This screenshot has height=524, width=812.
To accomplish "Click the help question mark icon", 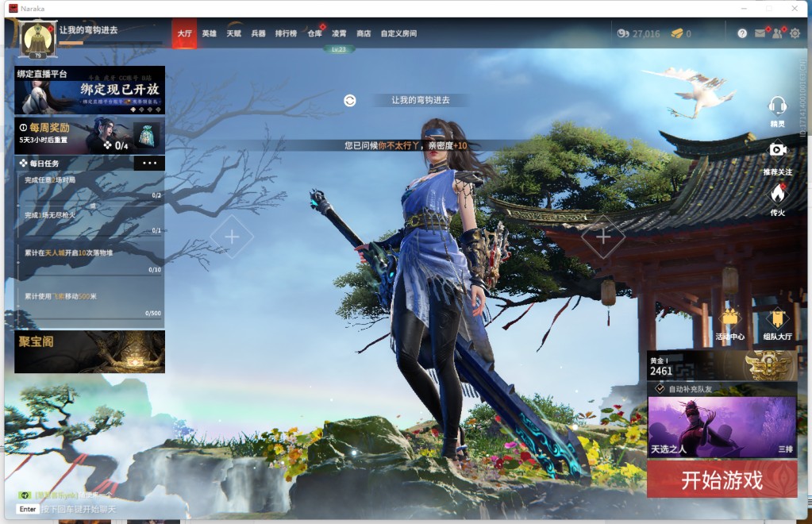I will (742, 33).
